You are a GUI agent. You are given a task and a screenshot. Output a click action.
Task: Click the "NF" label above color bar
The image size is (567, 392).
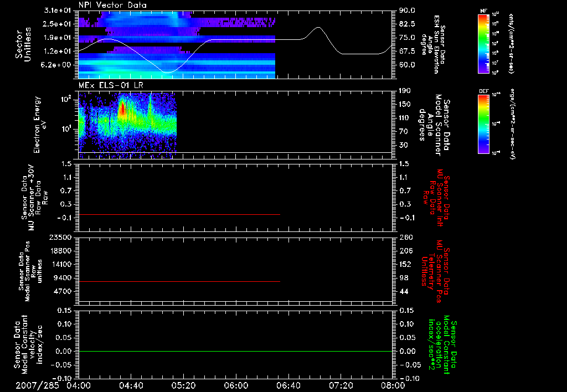coord(484,11)
